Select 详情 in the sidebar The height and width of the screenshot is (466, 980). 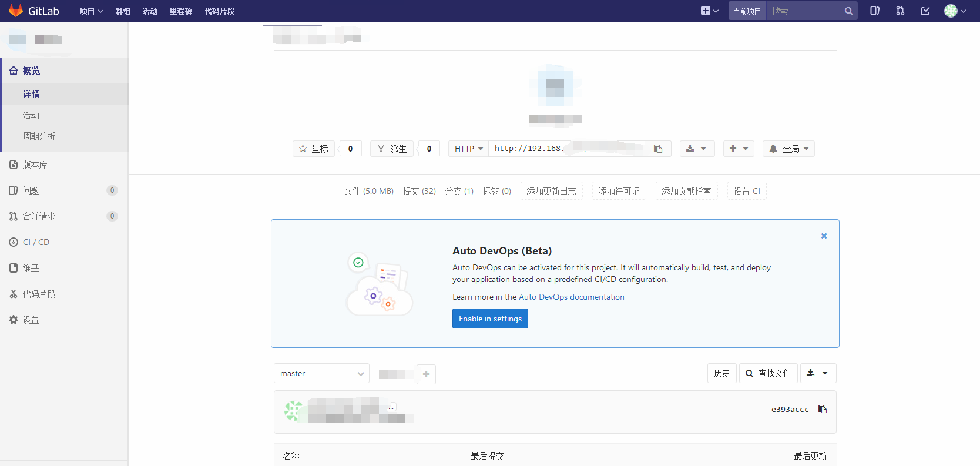coord(65,94)
